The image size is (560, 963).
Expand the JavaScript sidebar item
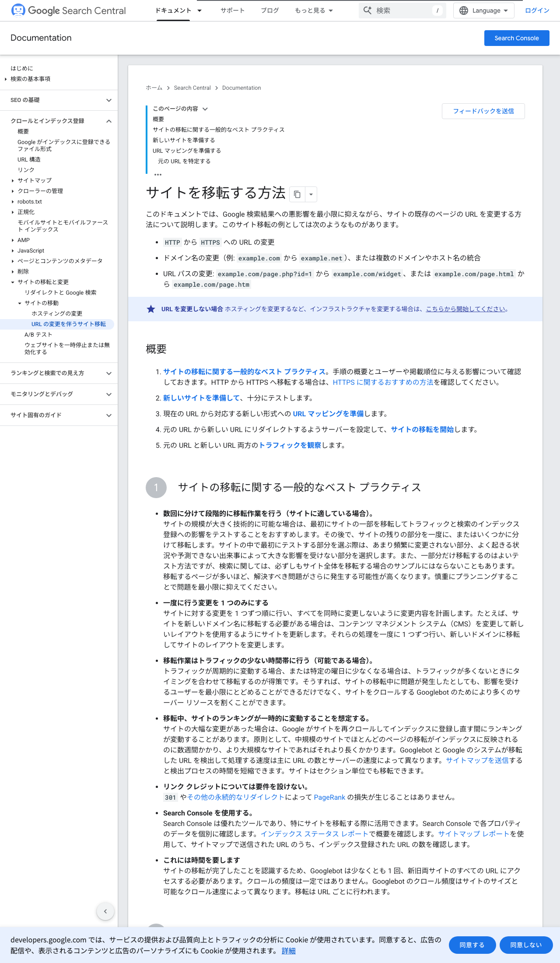(13, 251)
